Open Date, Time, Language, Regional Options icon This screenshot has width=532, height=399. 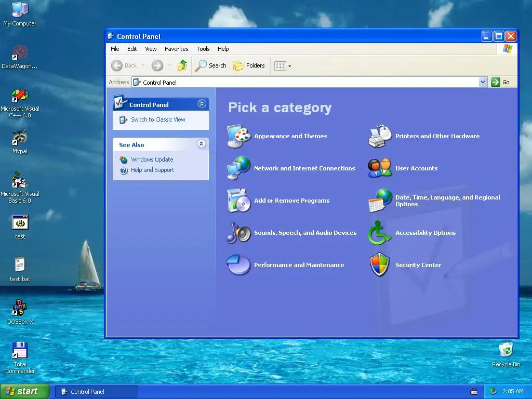tap(380, 201)
